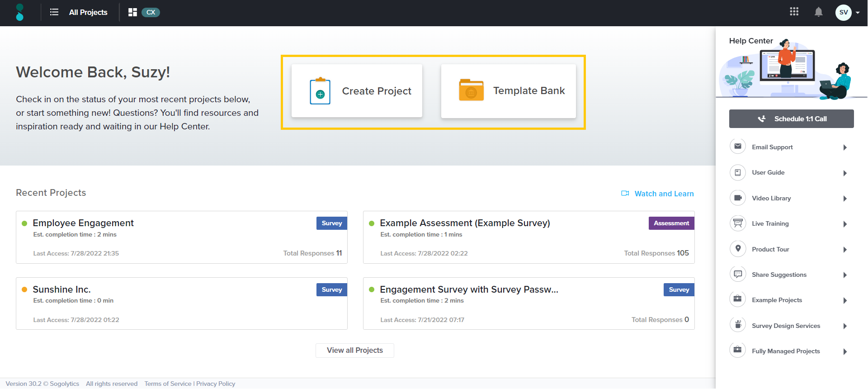Viewport: 868px width, 389px height.
Task: Open the Template Bank card label
Action: tap(529, 90)
